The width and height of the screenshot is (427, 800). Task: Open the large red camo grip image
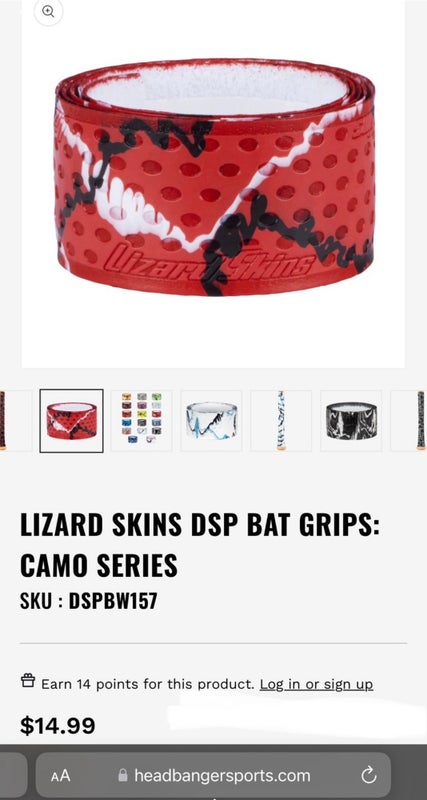(213, 177)
